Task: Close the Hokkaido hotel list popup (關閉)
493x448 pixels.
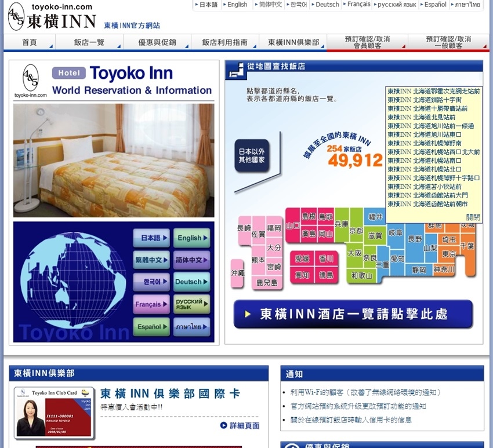Action: pos(473,217)
